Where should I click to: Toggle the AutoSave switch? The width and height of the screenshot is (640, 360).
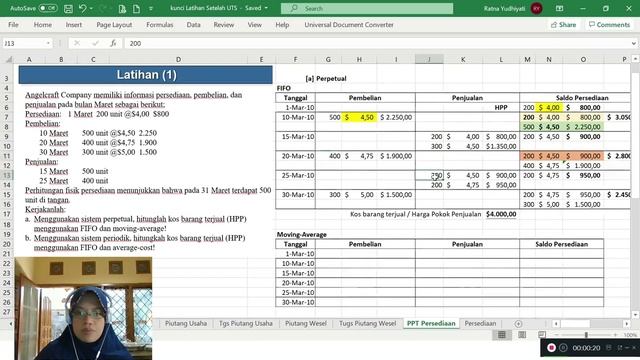[x=48, y=8]
